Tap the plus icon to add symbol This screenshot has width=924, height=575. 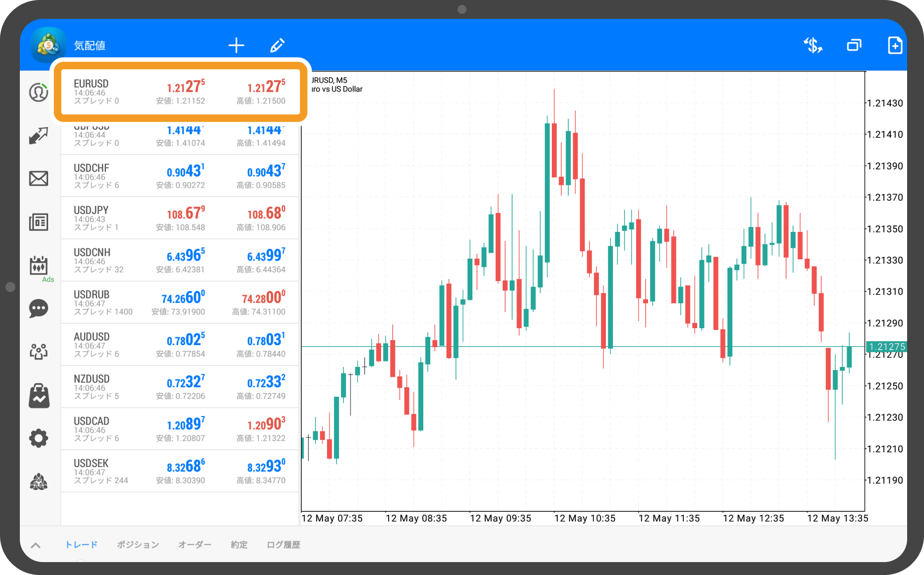[x=236, y=46]
